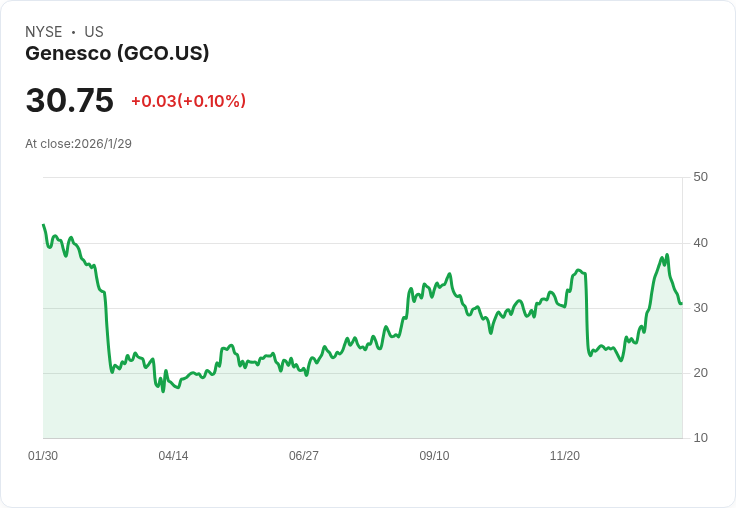This screenshot has width=736, height=508.
Task: Select the 04/14 date on x-axis
Action: point(173,456)
